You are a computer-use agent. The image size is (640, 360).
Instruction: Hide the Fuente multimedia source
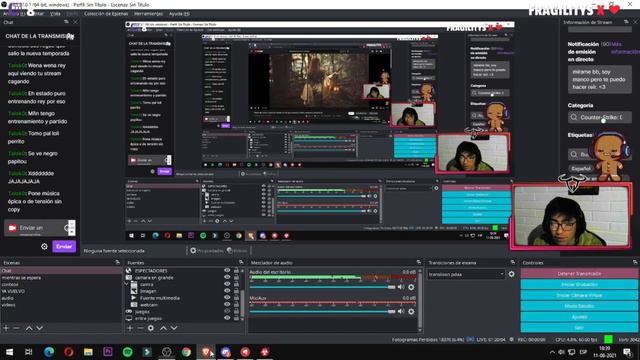coord(227,298)
